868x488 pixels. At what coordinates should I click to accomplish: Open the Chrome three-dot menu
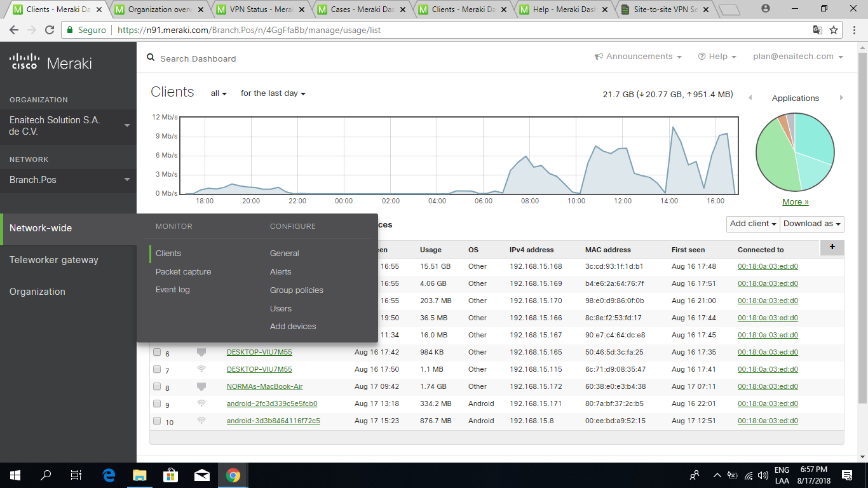pos(853,30)
